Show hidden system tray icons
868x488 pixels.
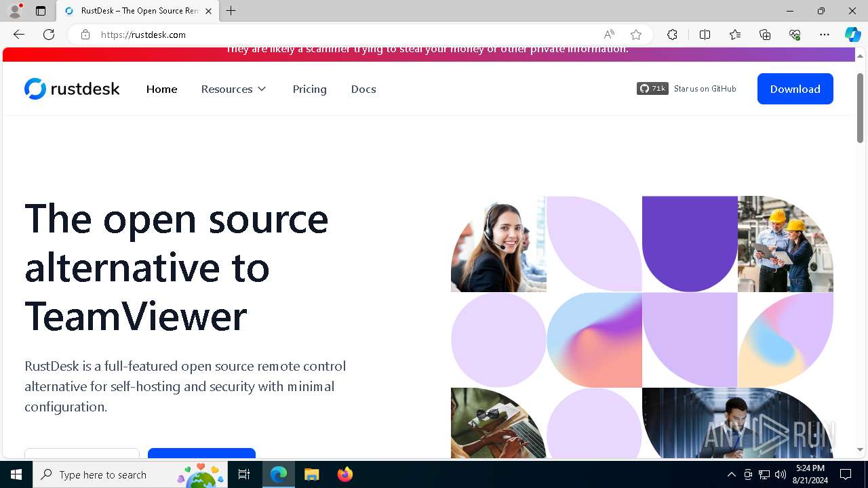point(731,474)
